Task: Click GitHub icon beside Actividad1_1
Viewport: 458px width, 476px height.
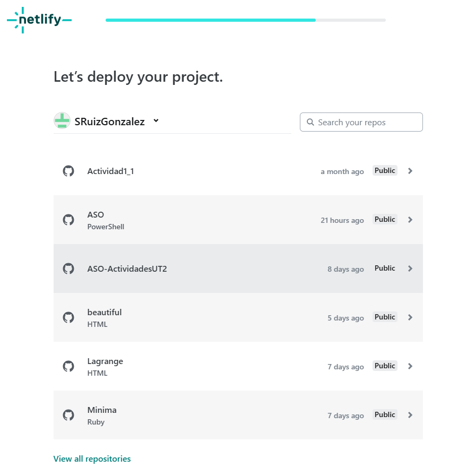Action: coord(68,171)
